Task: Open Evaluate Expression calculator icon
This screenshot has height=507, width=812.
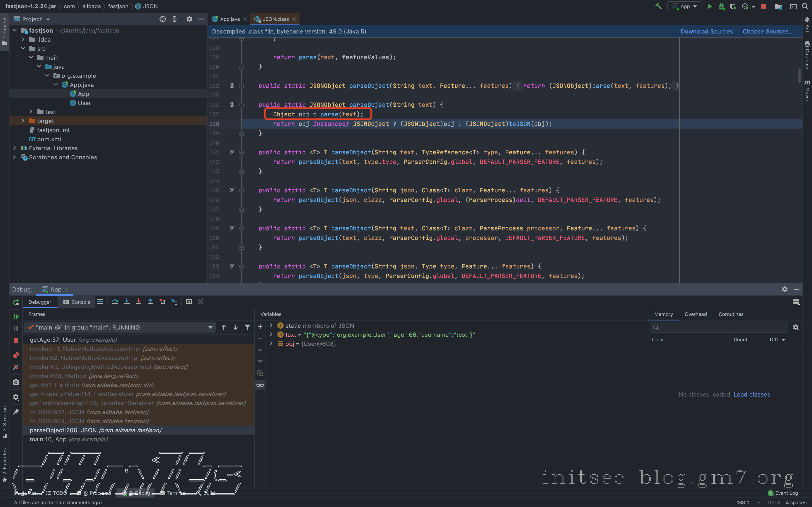Action: coord(189,301)
